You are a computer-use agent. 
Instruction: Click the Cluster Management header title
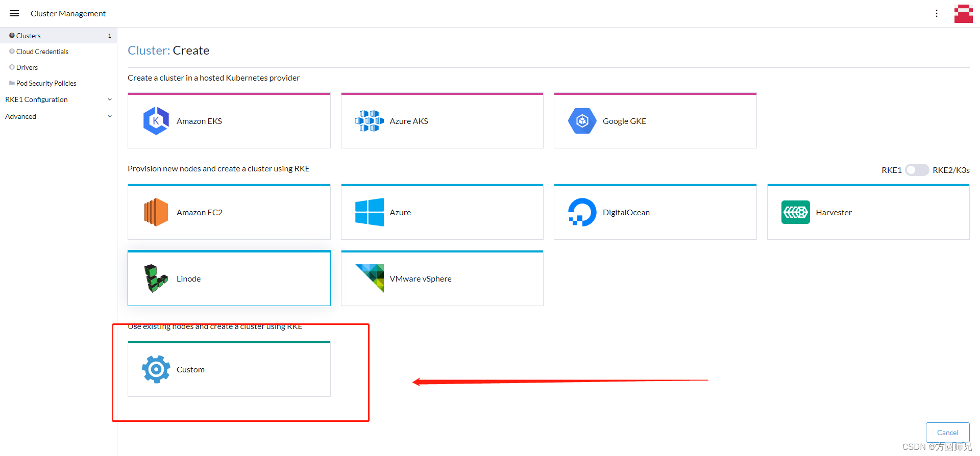pos(68,13)
